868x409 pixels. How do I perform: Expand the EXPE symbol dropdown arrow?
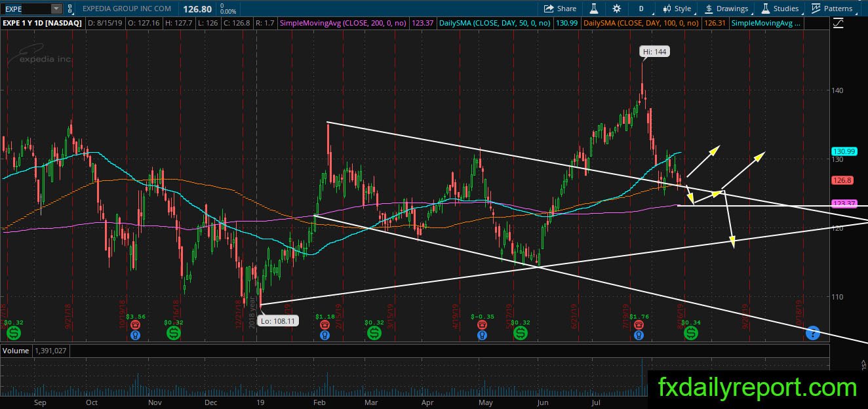point(56,9)
